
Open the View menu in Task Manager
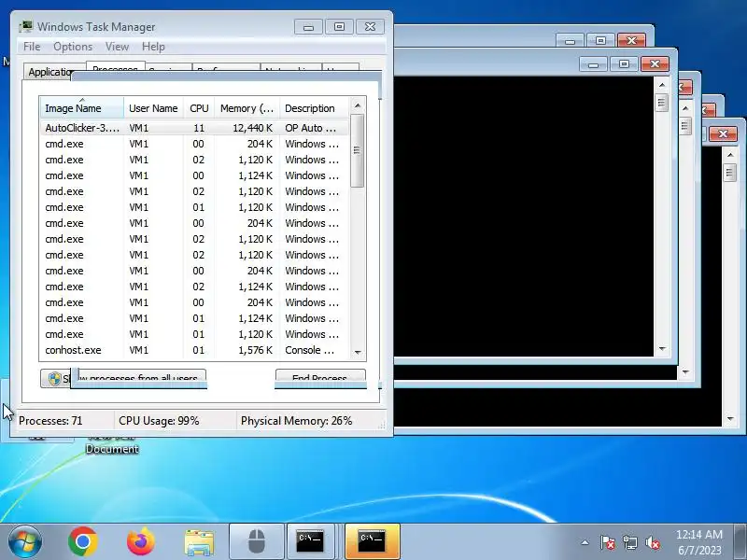click(x=118, y=47)
